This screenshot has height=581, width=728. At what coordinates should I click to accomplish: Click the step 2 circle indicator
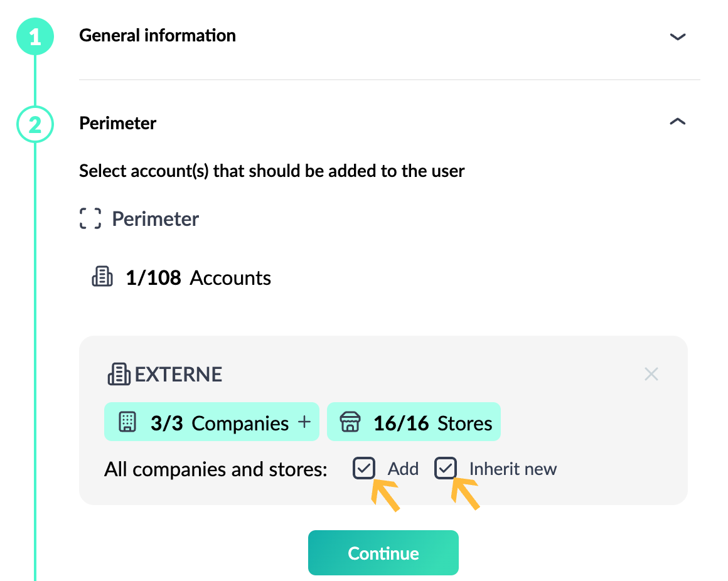coord(35,124)
